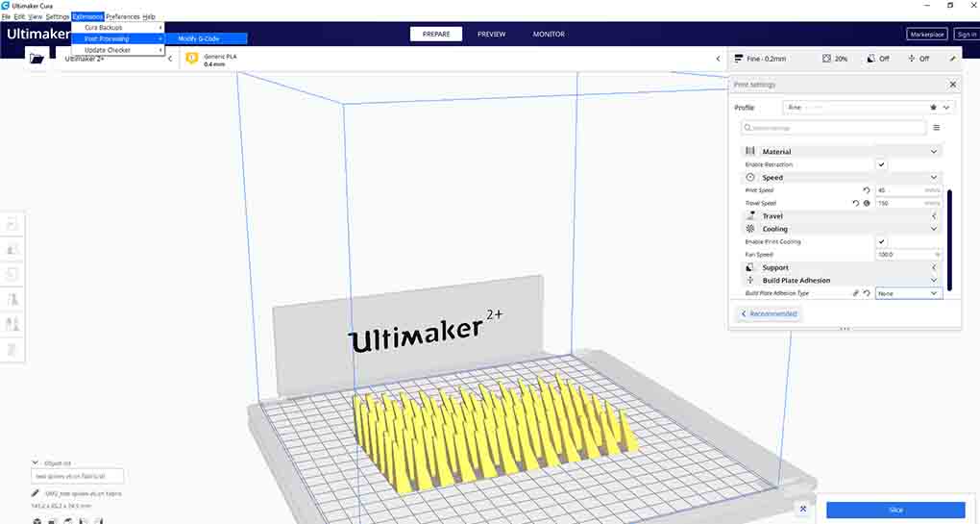Reset Print Speed with the revert arrow
Image resolution: width=980 pixels, height=524 pixels.
click(867, 190)
